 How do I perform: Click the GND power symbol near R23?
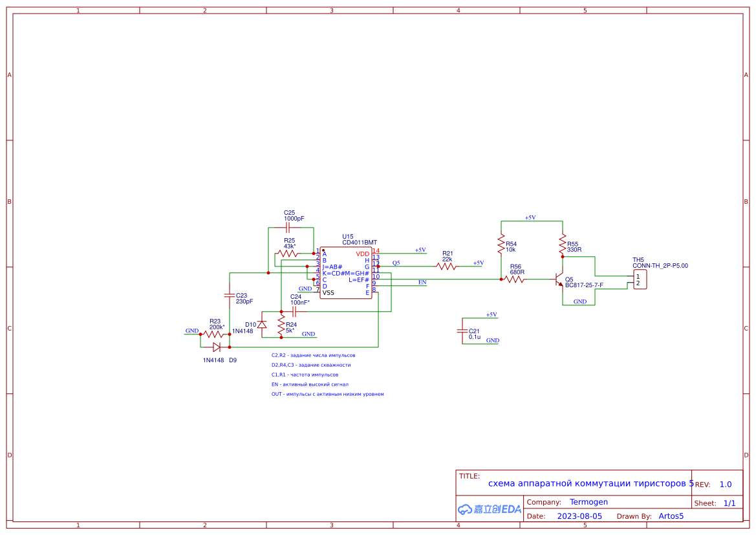[x=191, y=331]
